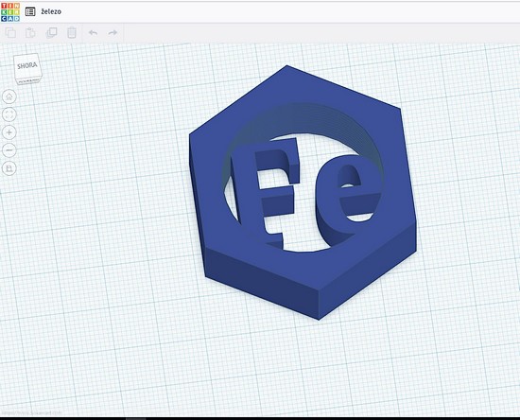Zoom in with plus button
Viewport: 520px width, 420px height.
(9, 132)
